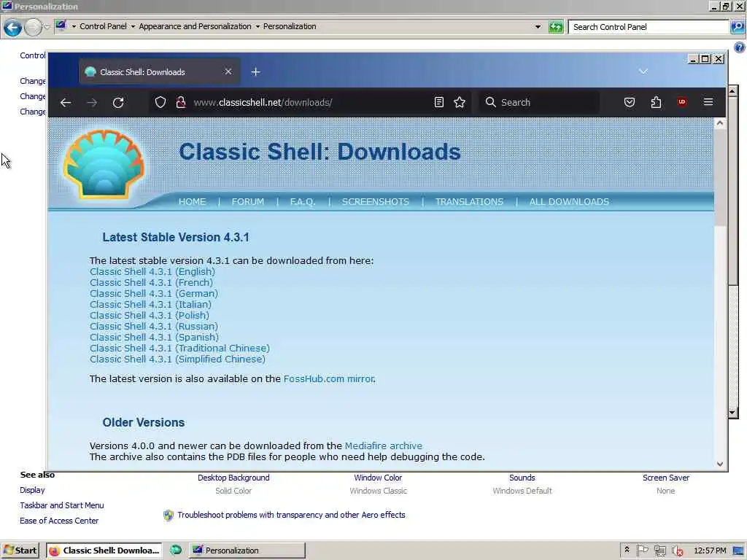Viewport: 747px width, 560px height.
Task: Open the SCREENSHOTS navigation item
Action: click(376, 202)
